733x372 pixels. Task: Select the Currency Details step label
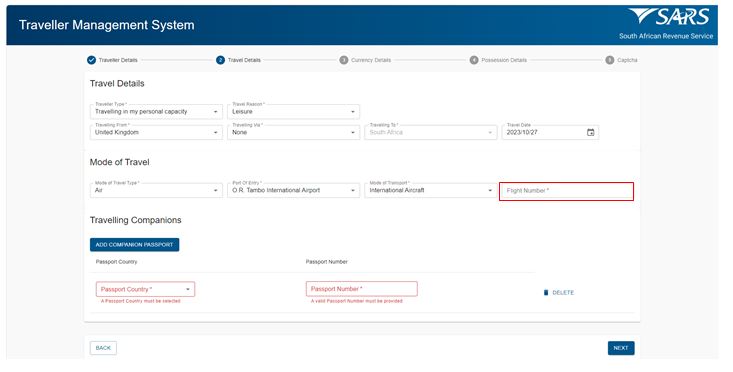coord(371,60)
